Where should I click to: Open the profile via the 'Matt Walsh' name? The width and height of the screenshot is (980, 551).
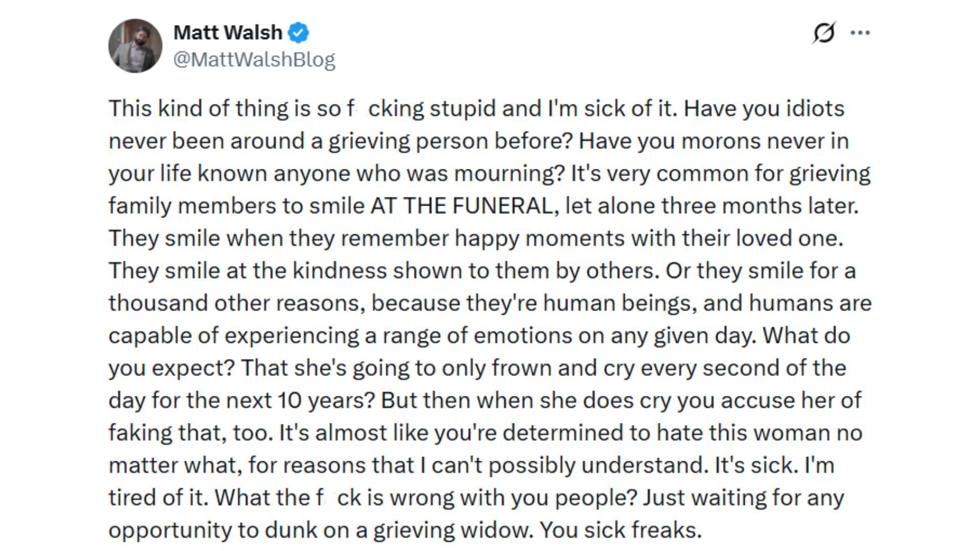click(227, 32)
